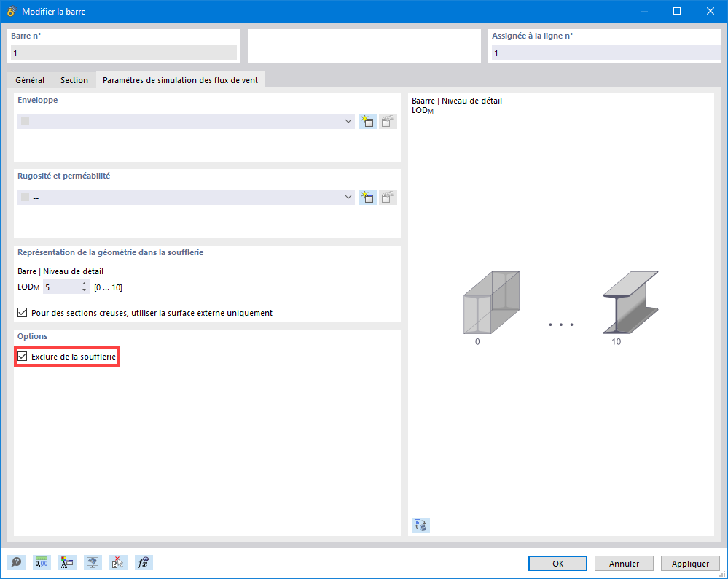Click the Rugosité color swatch square
728x579 pixels.
click(x=25, y=197)
